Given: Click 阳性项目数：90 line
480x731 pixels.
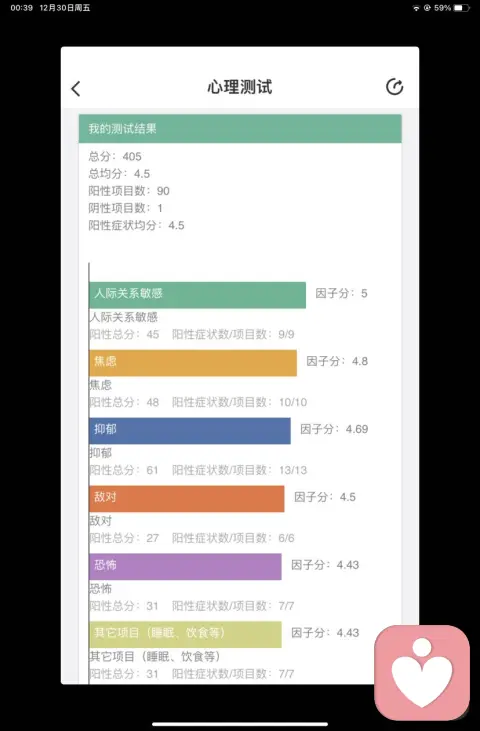Looking at the screenshot, I should pyautogui.click(x=129, y=191).
